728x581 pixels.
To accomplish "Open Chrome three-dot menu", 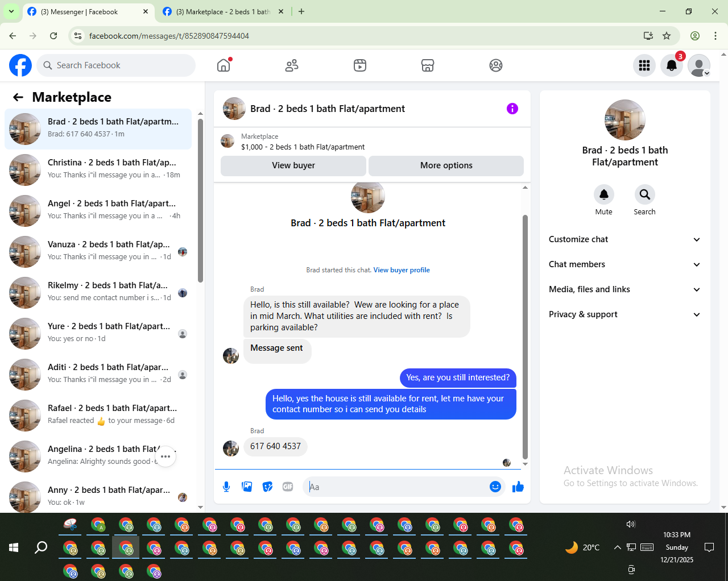I will coord(715,36).
